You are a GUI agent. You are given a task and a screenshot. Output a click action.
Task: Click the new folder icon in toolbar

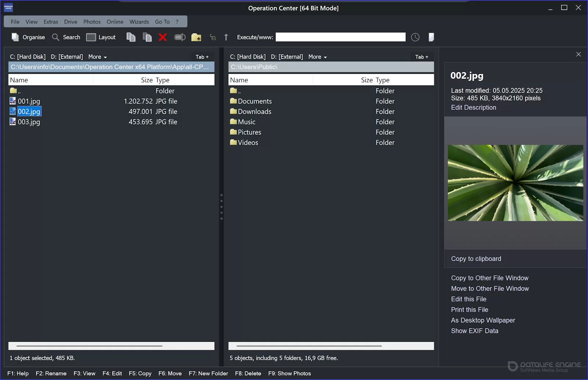(196, 37)
